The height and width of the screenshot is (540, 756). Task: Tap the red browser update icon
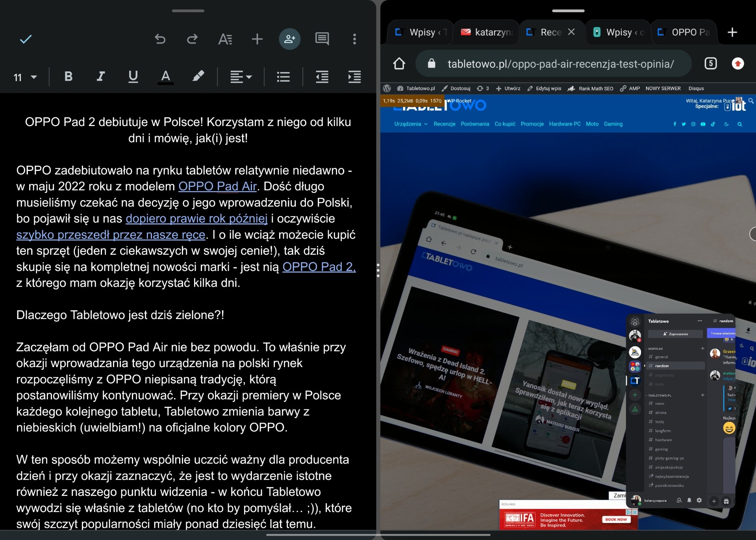pyautogui.click(x=737, y=63)
